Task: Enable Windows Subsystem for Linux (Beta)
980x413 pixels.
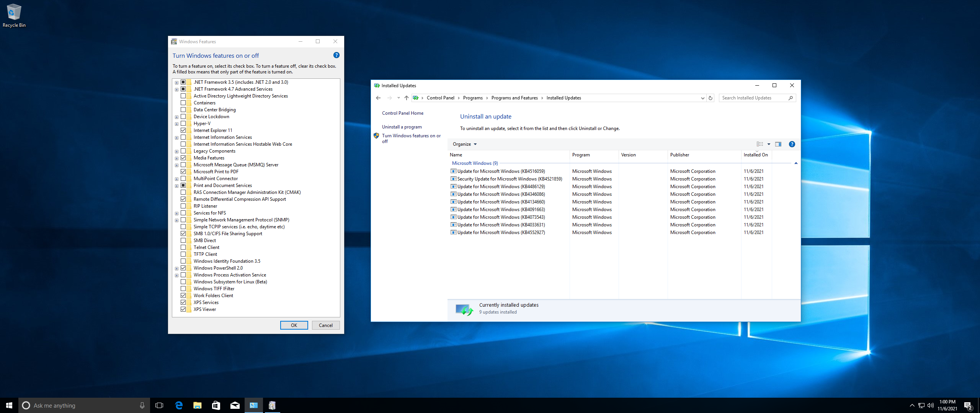Action: coord(183,282)
